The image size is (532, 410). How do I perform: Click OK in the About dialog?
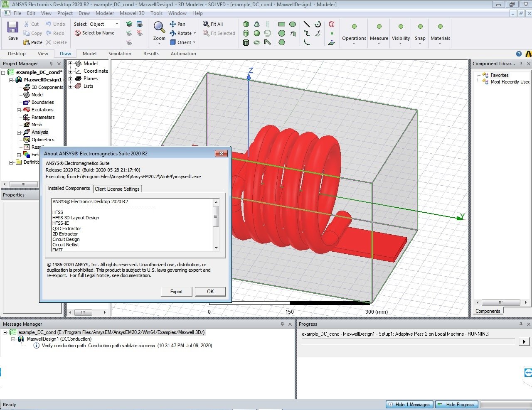tap(210, 292)
